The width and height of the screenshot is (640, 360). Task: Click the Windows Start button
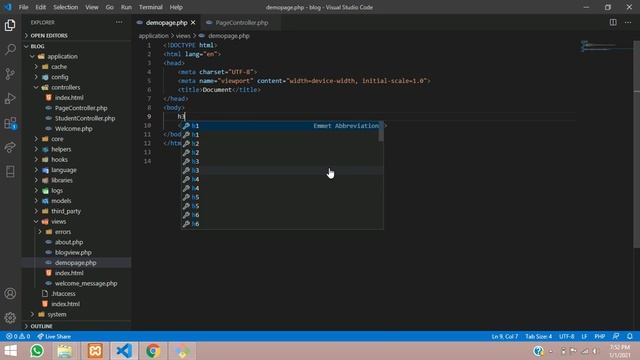[10, 351]
